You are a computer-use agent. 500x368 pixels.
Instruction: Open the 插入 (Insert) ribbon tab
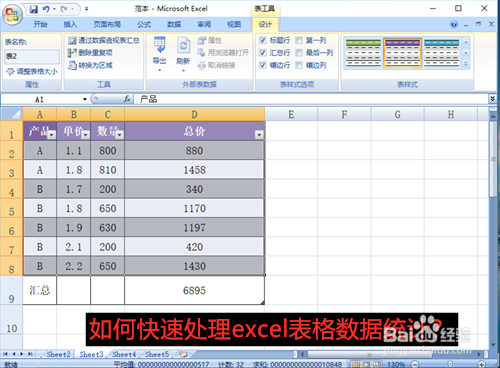[70, 24]
